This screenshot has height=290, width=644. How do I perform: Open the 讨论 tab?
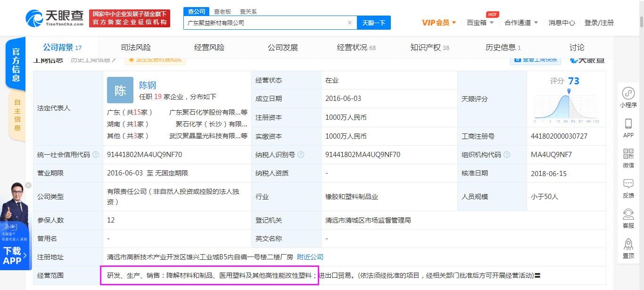[x=577, y=47]
